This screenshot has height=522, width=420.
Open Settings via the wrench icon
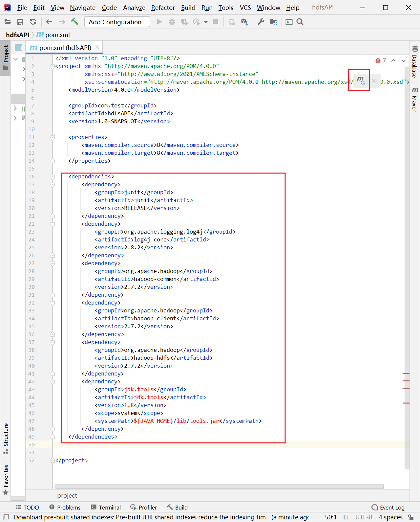261,22
